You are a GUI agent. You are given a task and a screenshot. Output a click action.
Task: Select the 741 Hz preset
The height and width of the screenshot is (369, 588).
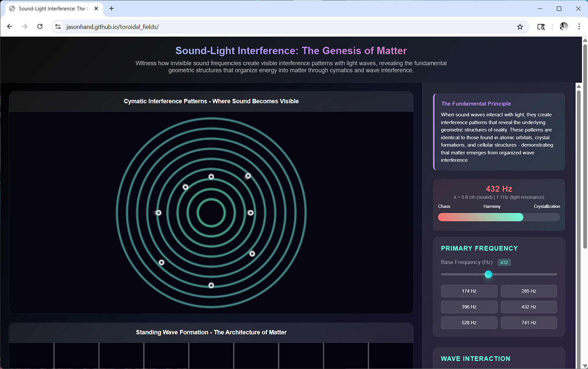528,323
